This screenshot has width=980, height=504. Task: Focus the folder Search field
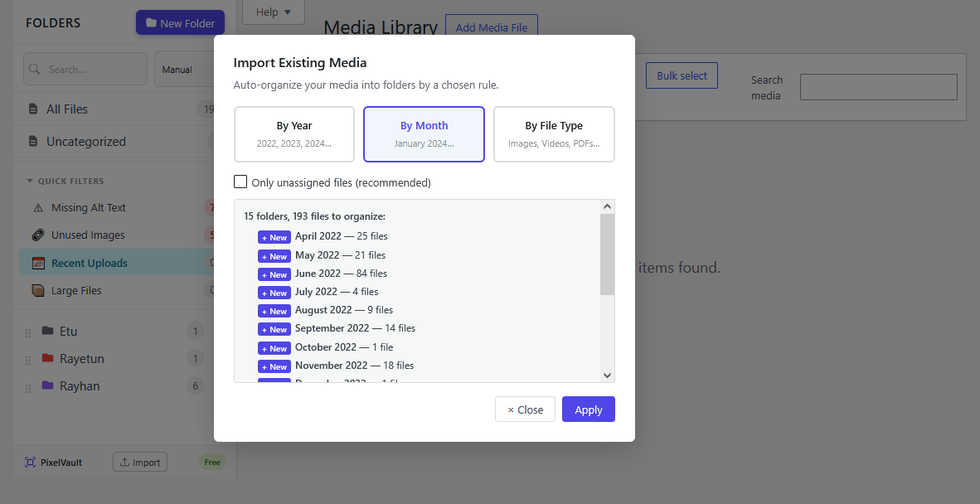85,69
